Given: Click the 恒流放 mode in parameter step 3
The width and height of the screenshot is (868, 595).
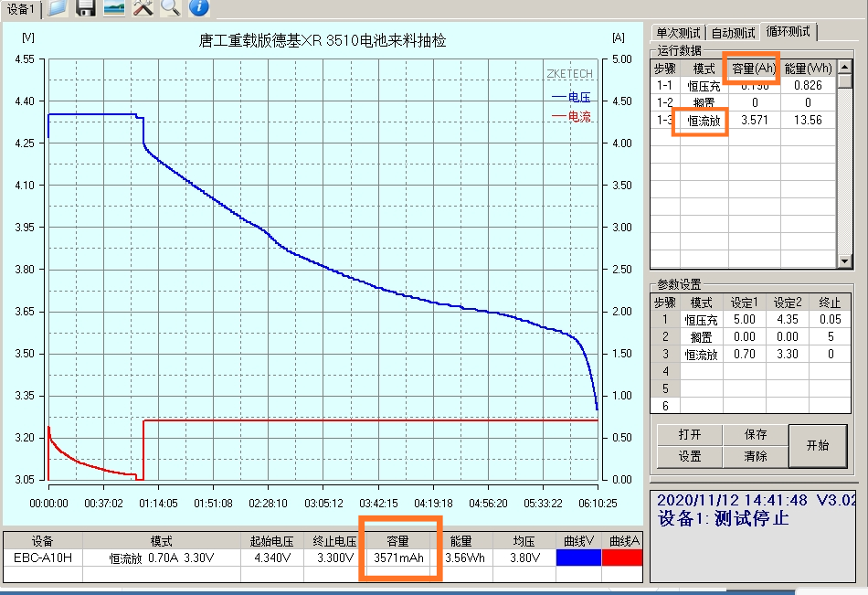Looking at the screenshot, I should [x=701, y=354].
